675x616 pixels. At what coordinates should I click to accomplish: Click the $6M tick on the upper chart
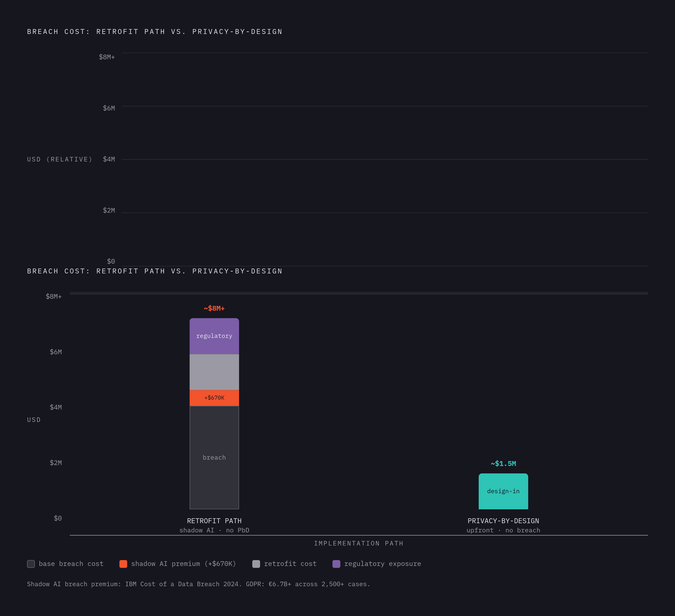tap(109, 108)
